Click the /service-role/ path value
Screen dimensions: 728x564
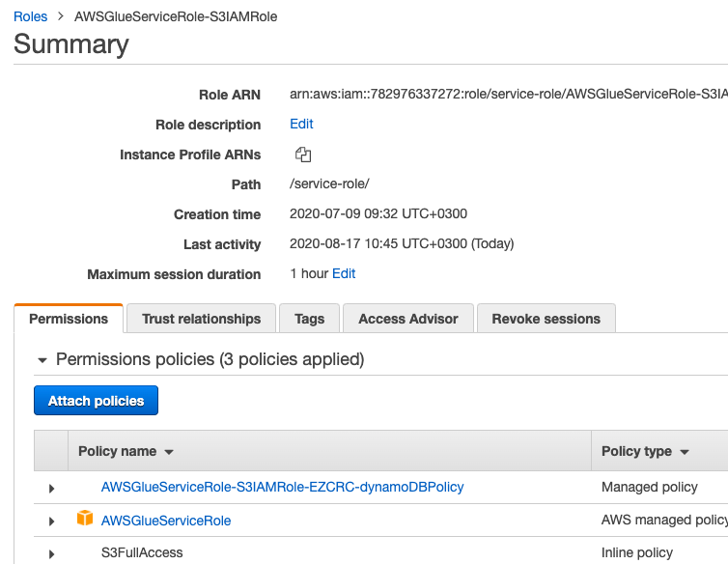click(329, 183)
